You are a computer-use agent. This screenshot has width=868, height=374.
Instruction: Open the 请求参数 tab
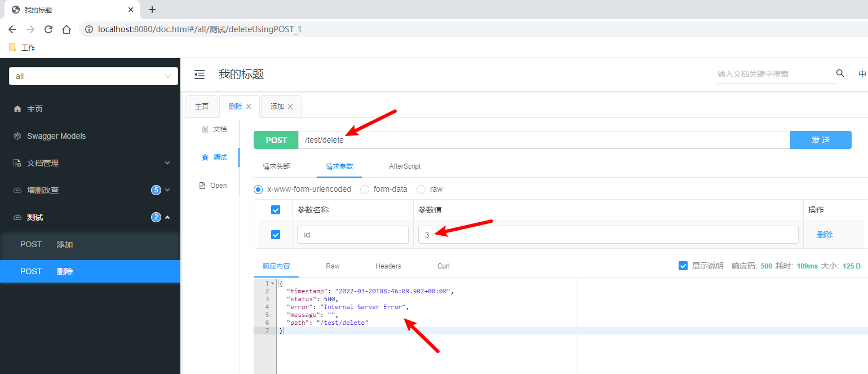tap(339, 166)
